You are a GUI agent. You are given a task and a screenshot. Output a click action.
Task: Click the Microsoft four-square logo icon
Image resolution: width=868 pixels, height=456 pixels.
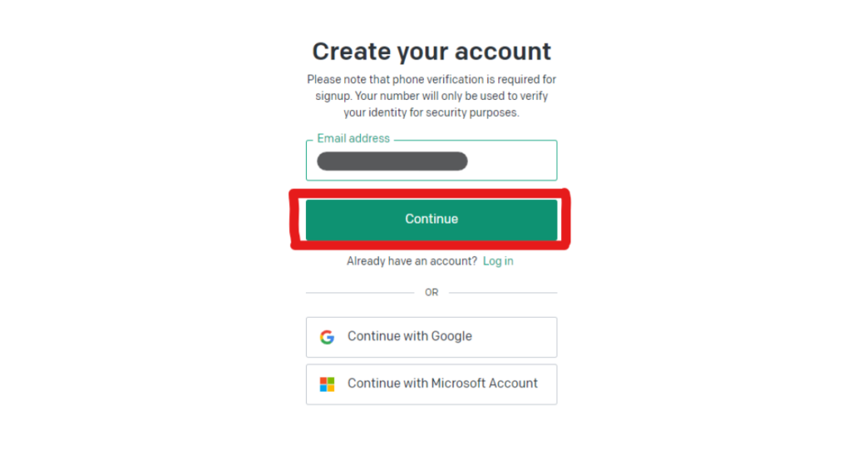[x=327, y=384]
